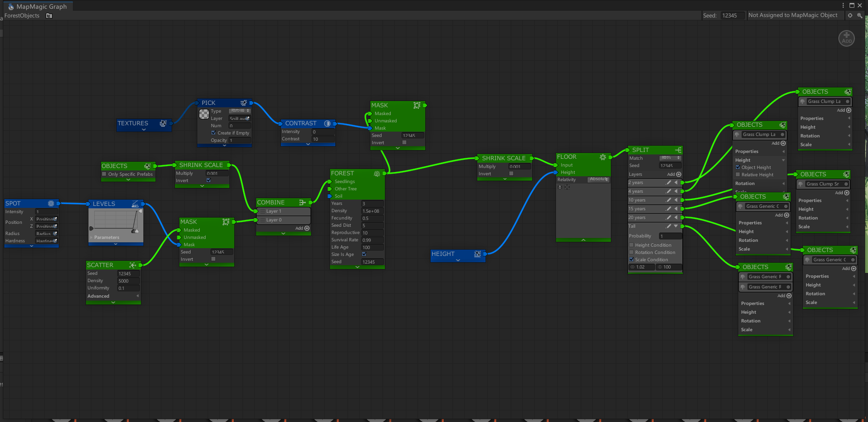Click the dark left handle on LEVELS curve

[91, 228]
